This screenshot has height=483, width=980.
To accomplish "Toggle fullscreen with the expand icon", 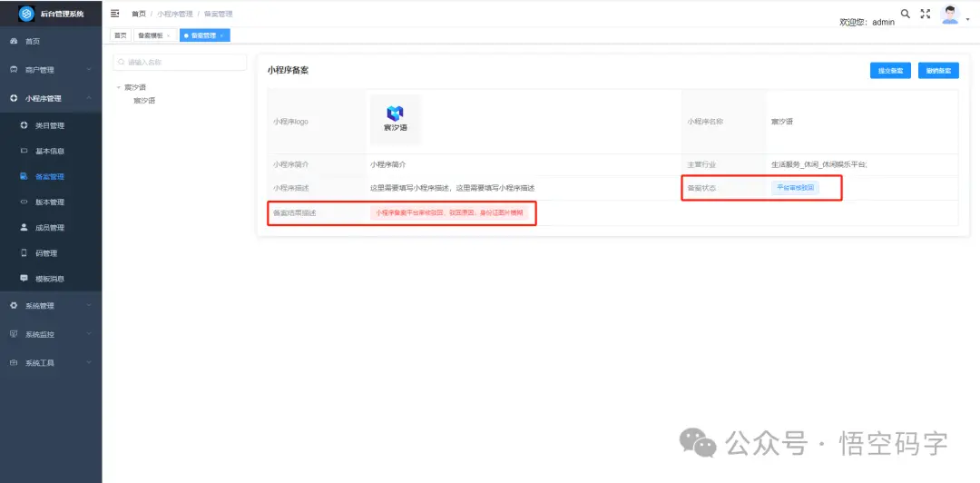I will coord(926,14).
